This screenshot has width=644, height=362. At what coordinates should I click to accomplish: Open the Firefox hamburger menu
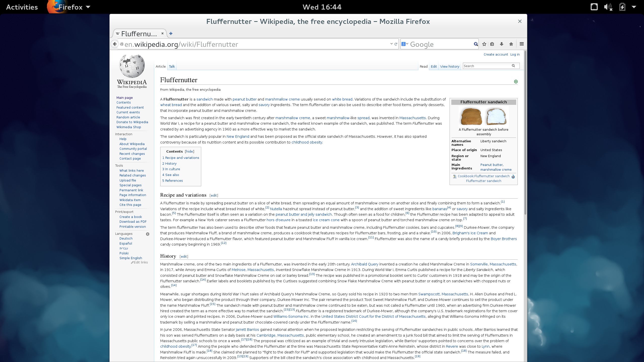click(521, 44)
